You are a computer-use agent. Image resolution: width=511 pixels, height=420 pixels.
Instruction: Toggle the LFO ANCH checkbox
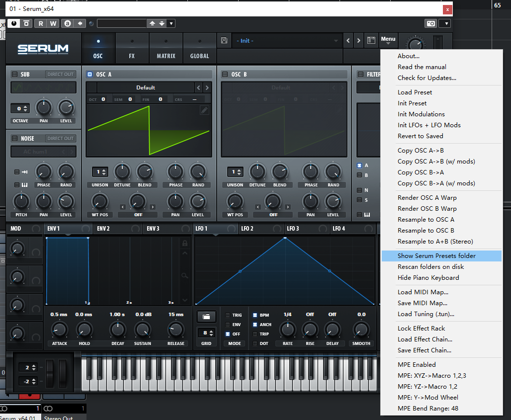pyautogui.click(x=255, y=325)
